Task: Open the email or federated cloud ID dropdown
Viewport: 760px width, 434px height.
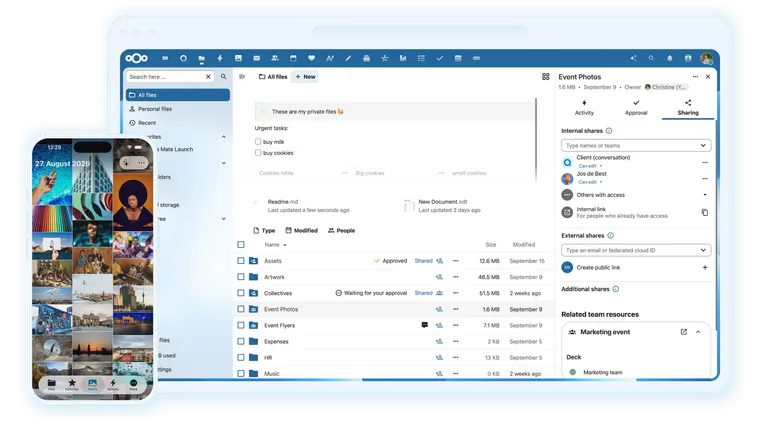Action: tap(636, 250)
